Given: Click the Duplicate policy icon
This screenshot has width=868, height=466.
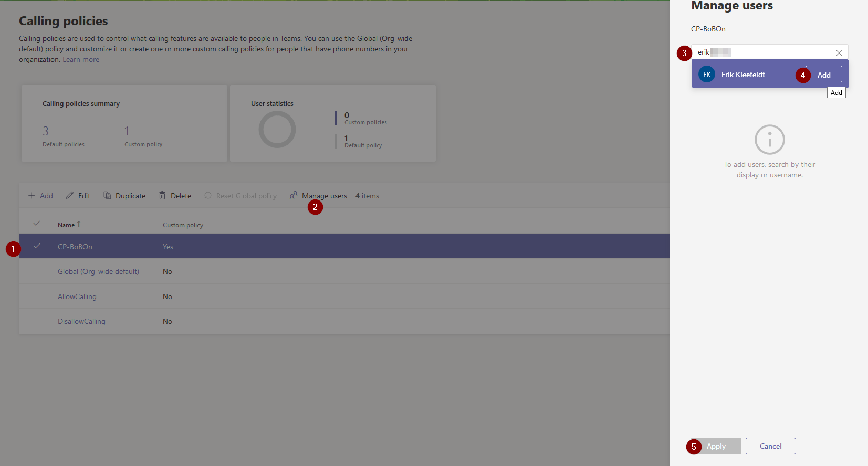Looking at the screenshot, I should [x=107, y=196].
